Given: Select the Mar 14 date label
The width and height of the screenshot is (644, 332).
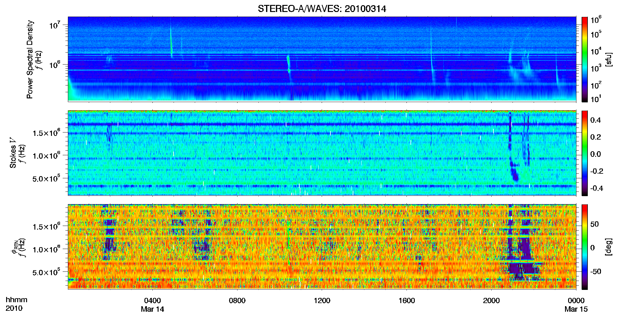Looking at the screenshot, I should [152, 309].
